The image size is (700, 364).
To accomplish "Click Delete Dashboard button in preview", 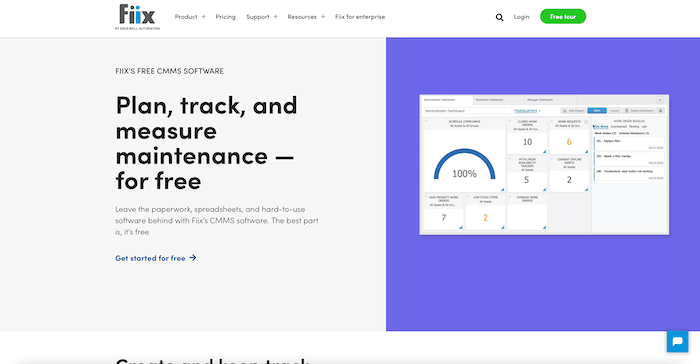I will (639, 111).
